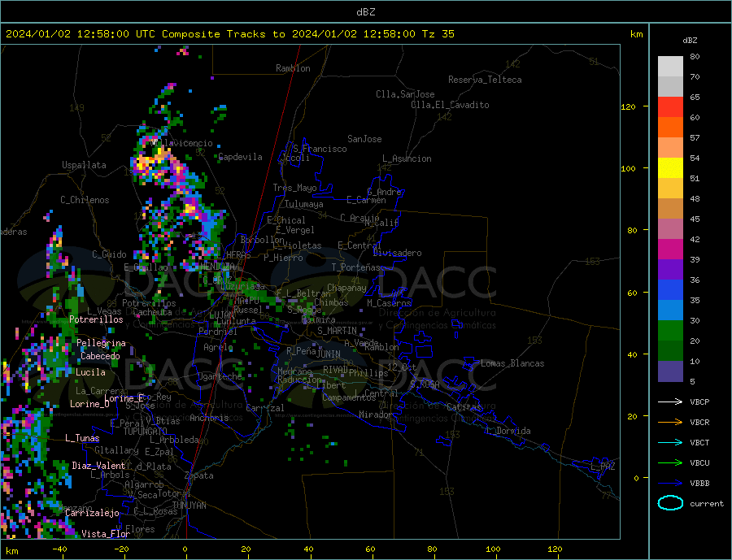This screenshot has width=732, height=560.
Task: Click the 'Cabecedo' pink label
Action: coord(100,356)
